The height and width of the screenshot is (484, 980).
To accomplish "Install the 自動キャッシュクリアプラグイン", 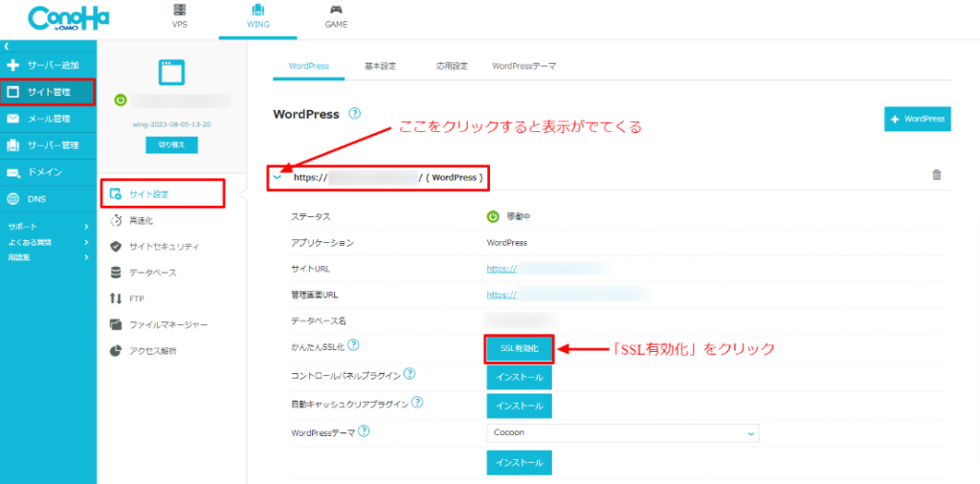I will click(x=520, y=406).
